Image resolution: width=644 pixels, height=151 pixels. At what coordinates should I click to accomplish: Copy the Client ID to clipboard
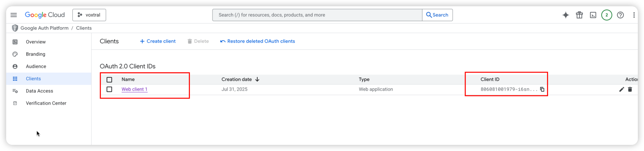[x=542, y=89]
